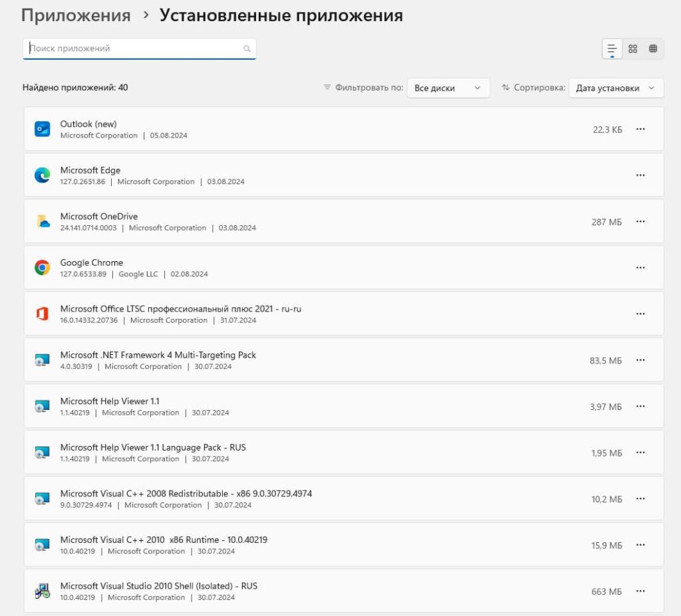Click the 'Сортировка:' label
The width and height of the screenshot is (681, 616).
coord(539,88)
